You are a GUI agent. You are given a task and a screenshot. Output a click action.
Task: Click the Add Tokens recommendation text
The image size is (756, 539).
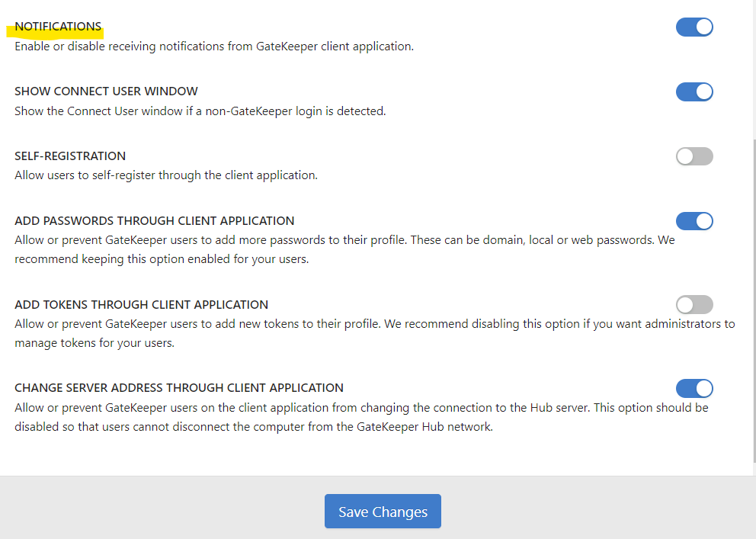tap(373, 323)
